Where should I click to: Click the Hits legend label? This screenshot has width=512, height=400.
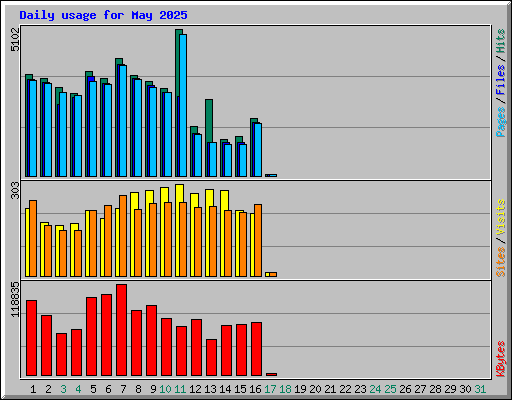501,41
